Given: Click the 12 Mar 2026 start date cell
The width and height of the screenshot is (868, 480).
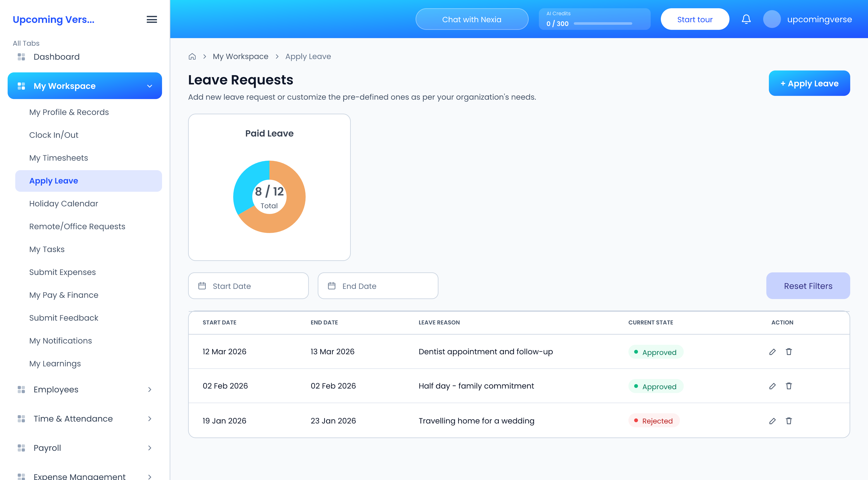Looking at the screenshot, I should [224, 352].
